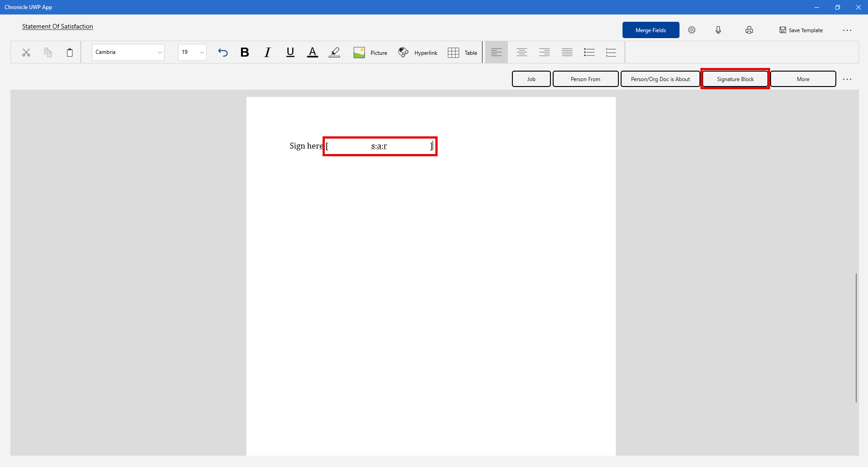Select Person/Org Doc is About field
Image resolution: width=868 pixels, height=467 pixels.
(660, 79)
